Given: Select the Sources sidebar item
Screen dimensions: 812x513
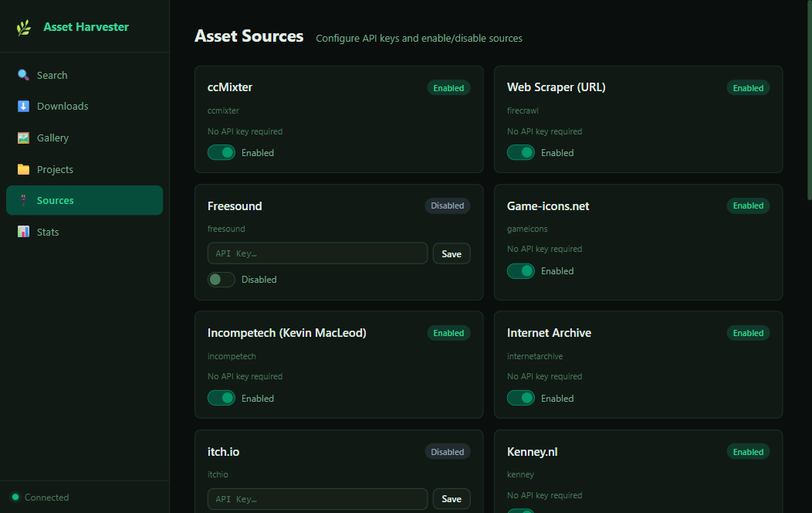Looking at the screenshot, I should pos(84,200).
